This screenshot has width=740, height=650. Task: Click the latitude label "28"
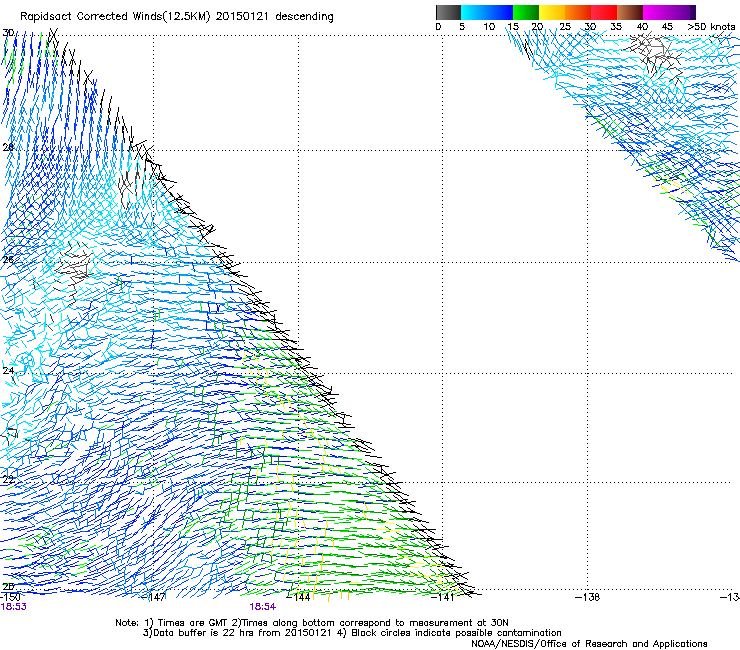coord(8,148)
